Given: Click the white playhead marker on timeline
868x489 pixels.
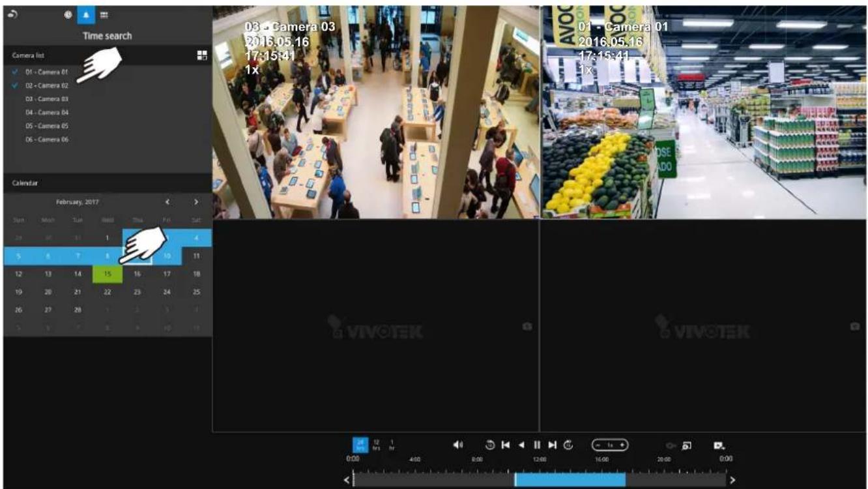Looking at the screenshot, I should pyautogui.click(x=514, y=480).
